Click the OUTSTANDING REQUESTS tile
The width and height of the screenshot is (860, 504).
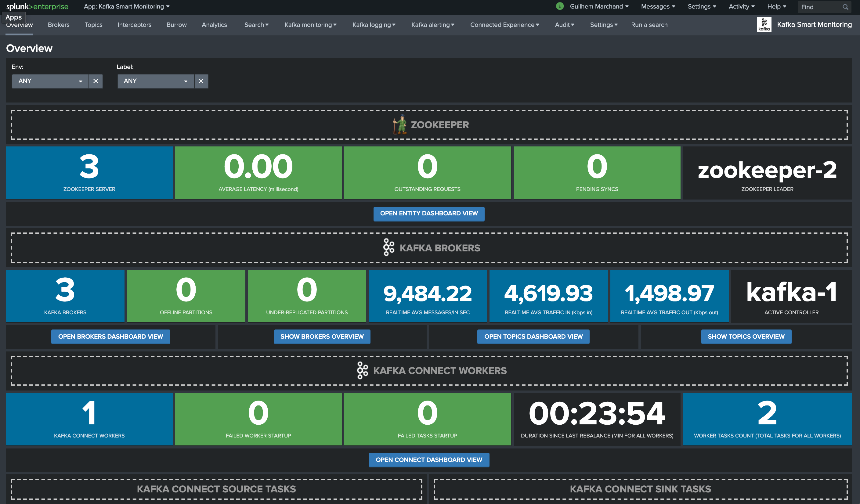(x=427, y=173)
